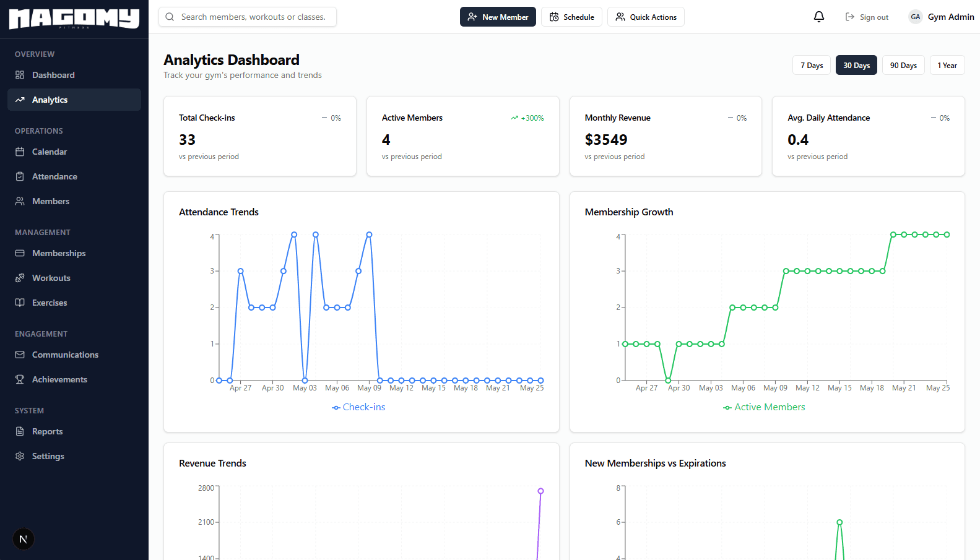Click the Dashboard grid icon in sidebar
The height and width of the screenshot is (560, 980).
(x=20, y=75)
